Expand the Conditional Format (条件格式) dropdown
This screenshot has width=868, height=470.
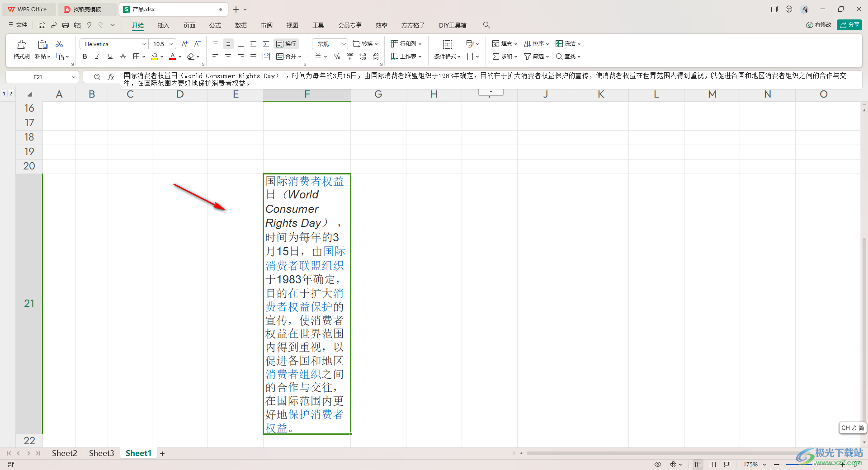click(459, 56)
